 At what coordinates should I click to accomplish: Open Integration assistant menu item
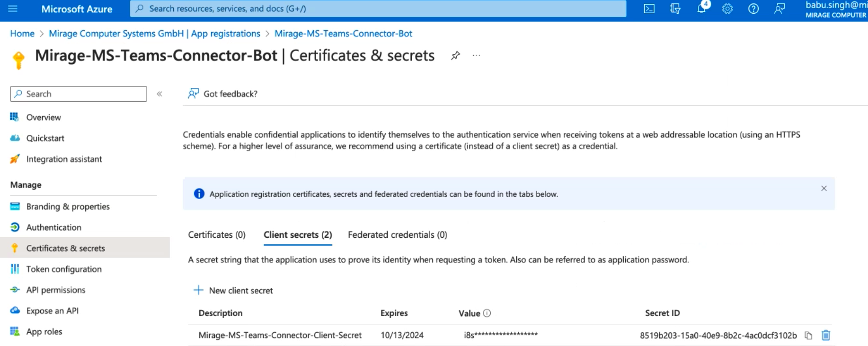(x=64, y=159)
